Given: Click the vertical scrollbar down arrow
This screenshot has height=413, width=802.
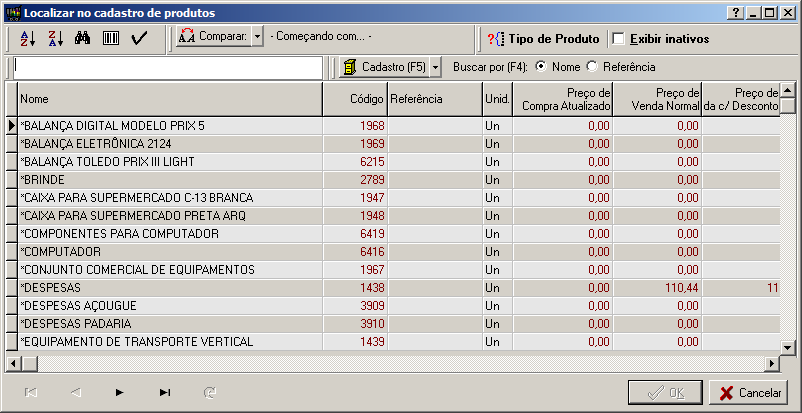Looking at the screenshot, I should 788,348.
